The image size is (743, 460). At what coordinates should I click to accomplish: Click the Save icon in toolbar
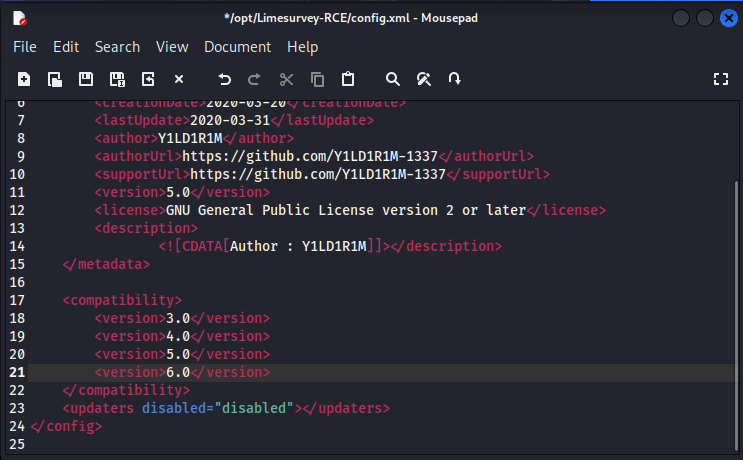coord(86,79)
